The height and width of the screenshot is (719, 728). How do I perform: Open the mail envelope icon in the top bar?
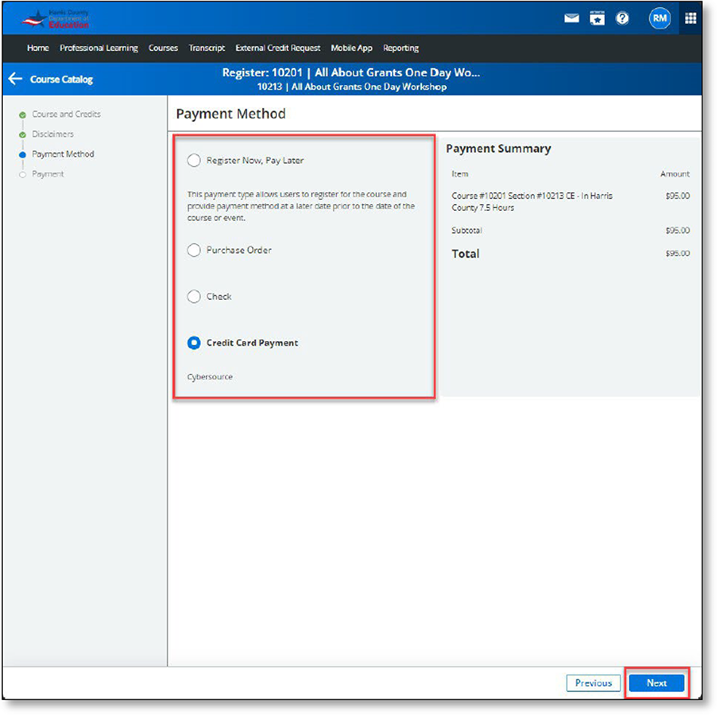[x=571, y=18]
